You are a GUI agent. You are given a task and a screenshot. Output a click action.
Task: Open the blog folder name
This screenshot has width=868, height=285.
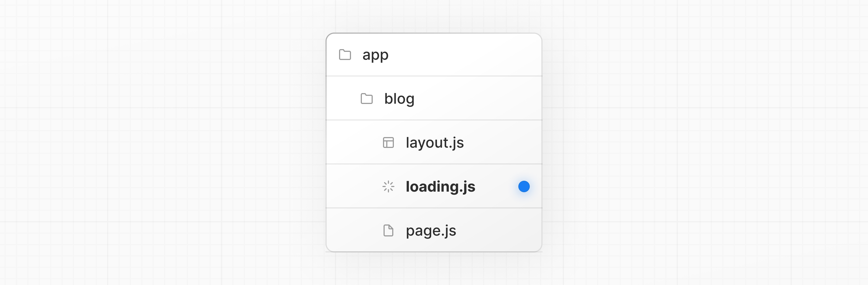tap(399, 99)
